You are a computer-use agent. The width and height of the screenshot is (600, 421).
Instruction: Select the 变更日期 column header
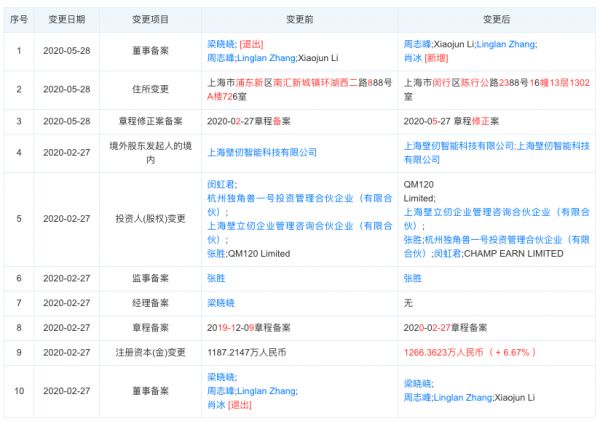(65, 19)
